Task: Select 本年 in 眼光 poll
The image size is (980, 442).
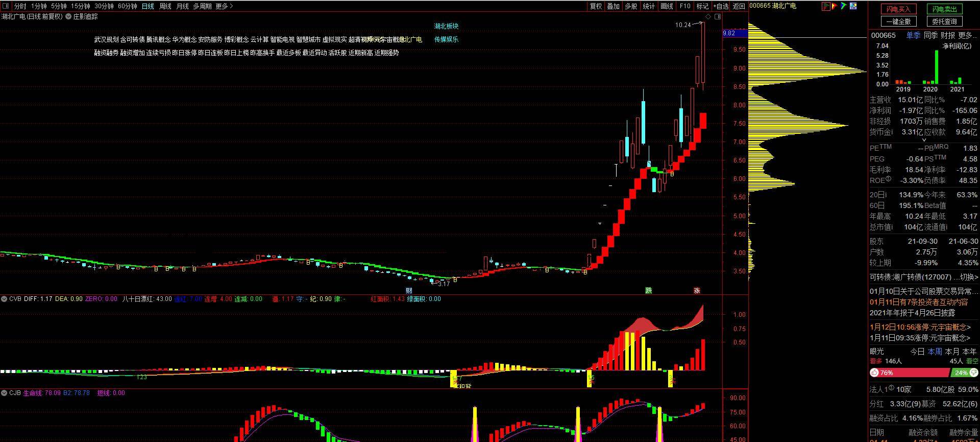Action: click(x=969, y=352)
